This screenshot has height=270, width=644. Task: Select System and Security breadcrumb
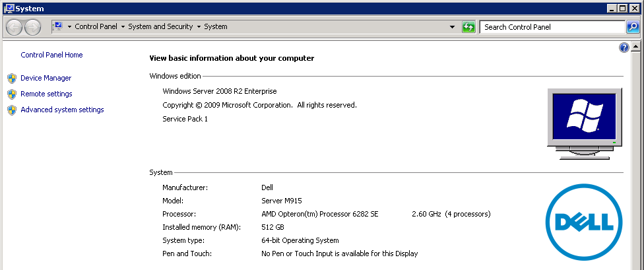pos(160,26)
